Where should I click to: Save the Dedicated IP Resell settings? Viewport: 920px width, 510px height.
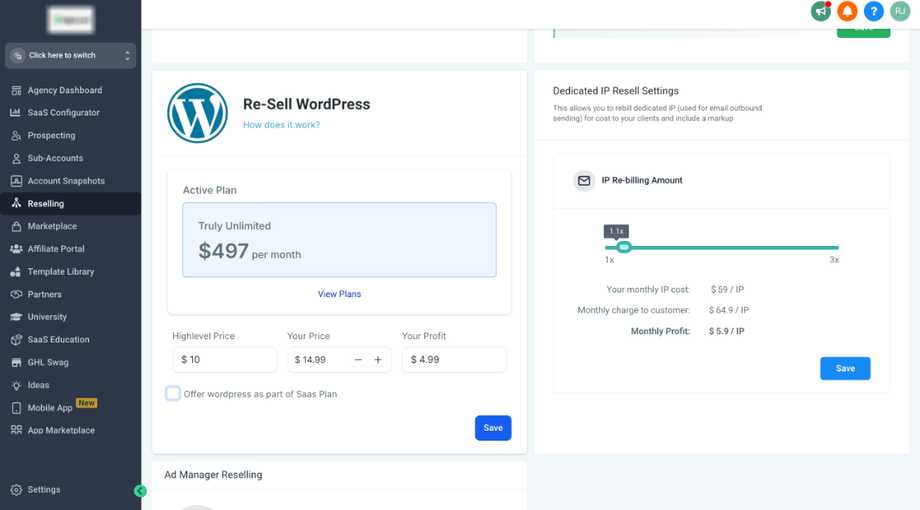coord(845,369)
